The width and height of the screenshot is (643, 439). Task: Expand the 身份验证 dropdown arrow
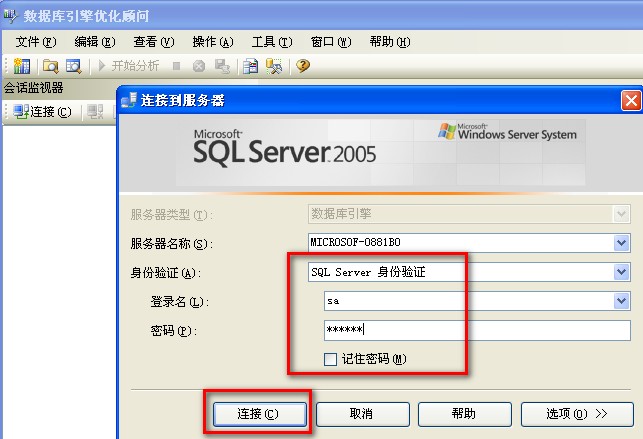pos(621,272)
